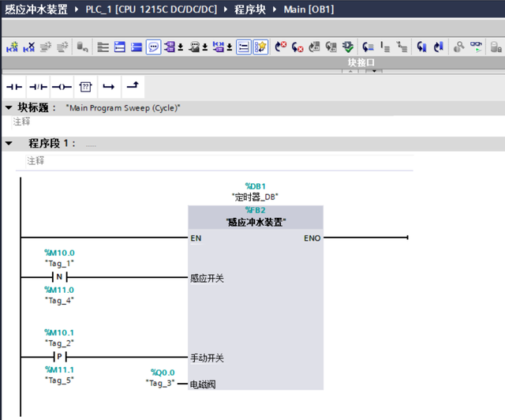Toggle the highlighted list view icon
Screen dimensions: 505x420
(x=244, y=47)
